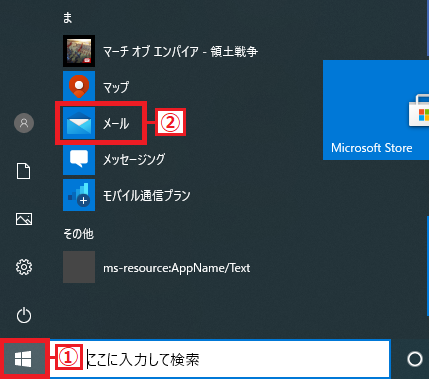The height and width of the screenshot is (379, 429).
Task: Open the Windows Start button
Action: [23, 359]
